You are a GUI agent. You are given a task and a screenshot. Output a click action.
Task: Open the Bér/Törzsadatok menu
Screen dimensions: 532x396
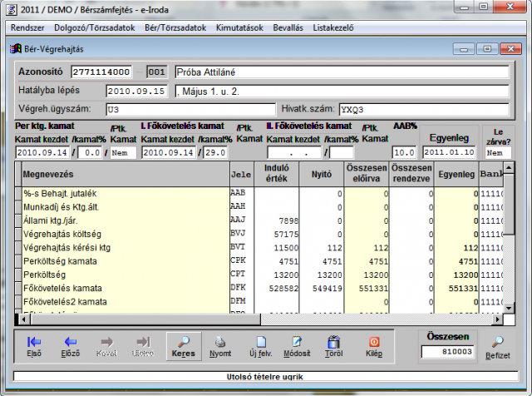coord(175,27)
